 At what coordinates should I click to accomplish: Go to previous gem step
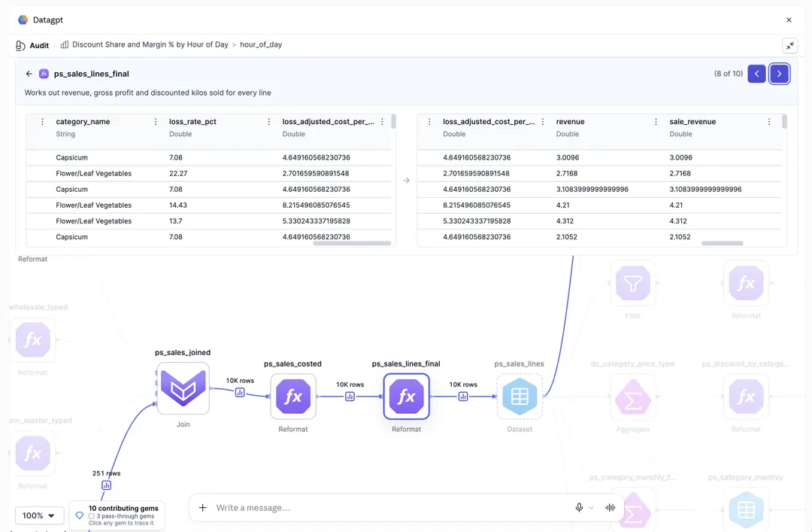point(756,74)
